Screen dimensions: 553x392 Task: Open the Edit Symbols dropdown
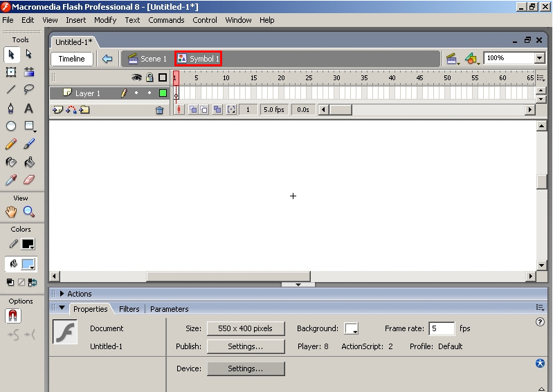[x=472, y=59]
